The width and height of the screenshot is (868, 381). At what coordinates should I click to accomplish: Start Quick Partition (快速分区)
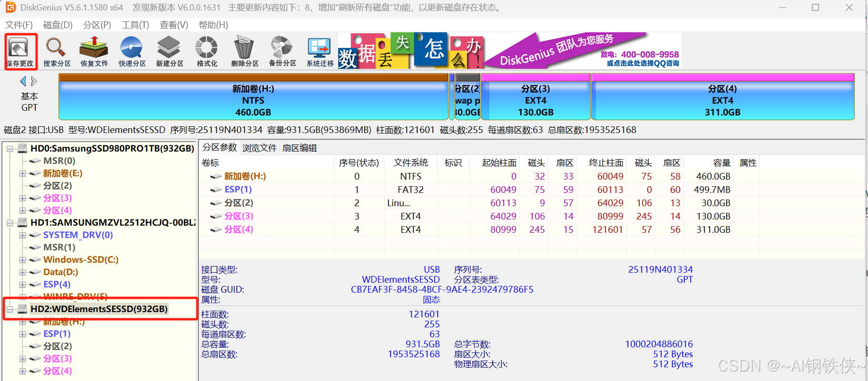tap(132, 51)
